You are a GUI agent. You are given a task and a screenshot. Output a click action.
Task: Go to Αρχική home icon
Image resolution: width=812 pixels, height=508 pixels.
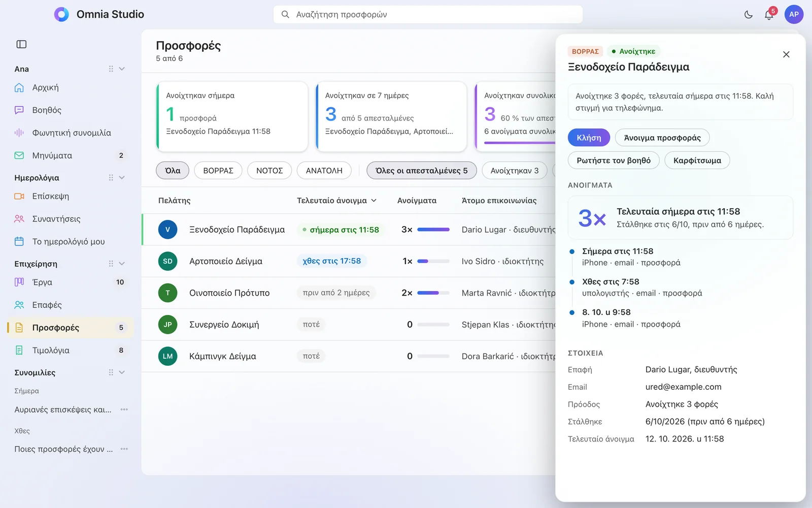(x=19, y=87)
